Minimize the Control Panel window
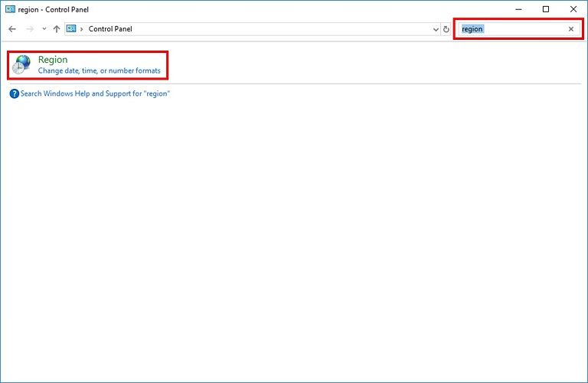 click(x=518, y=9)
